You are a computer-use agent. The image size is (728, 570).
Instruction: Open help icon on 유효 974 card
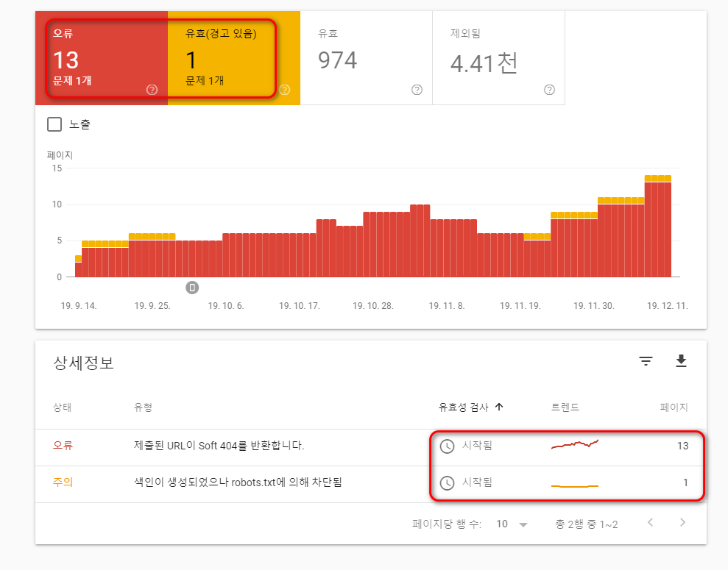click(417, 90)
